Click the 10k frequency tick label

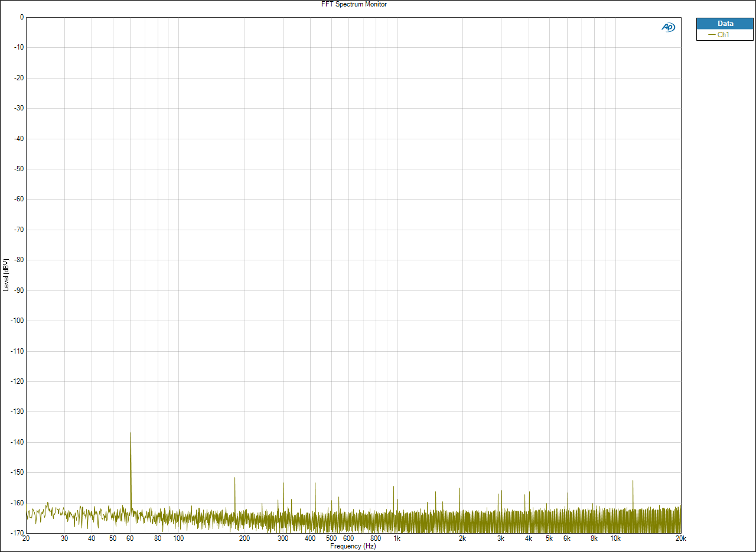pyautogui.click(x=615, y=538)
